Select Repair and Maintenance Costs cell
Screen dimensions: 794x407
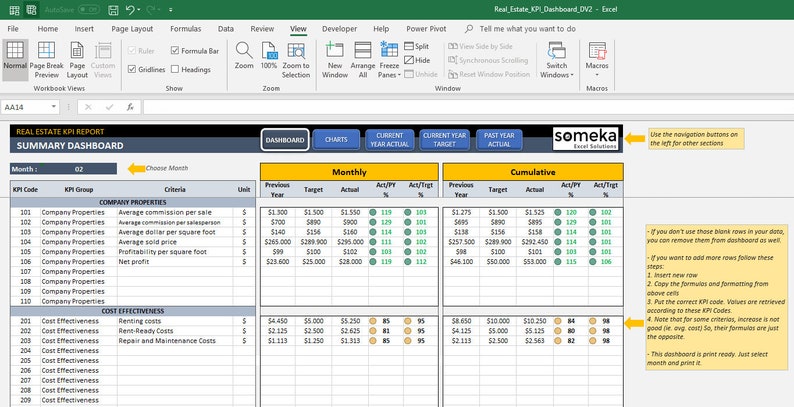(x=175, y=341)
